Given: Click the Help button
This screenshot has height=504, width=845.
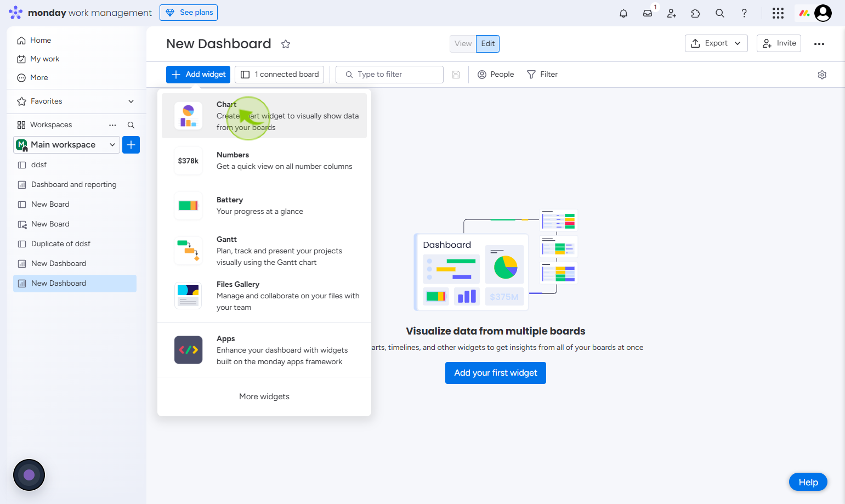Looking at the screenshot, I should click(808, 482).
